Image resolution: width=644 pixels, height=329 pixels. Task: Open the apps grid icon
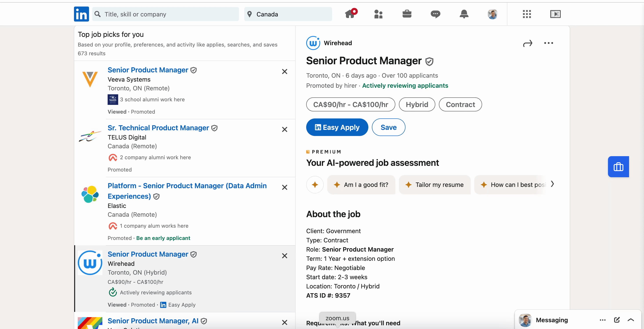527,14
